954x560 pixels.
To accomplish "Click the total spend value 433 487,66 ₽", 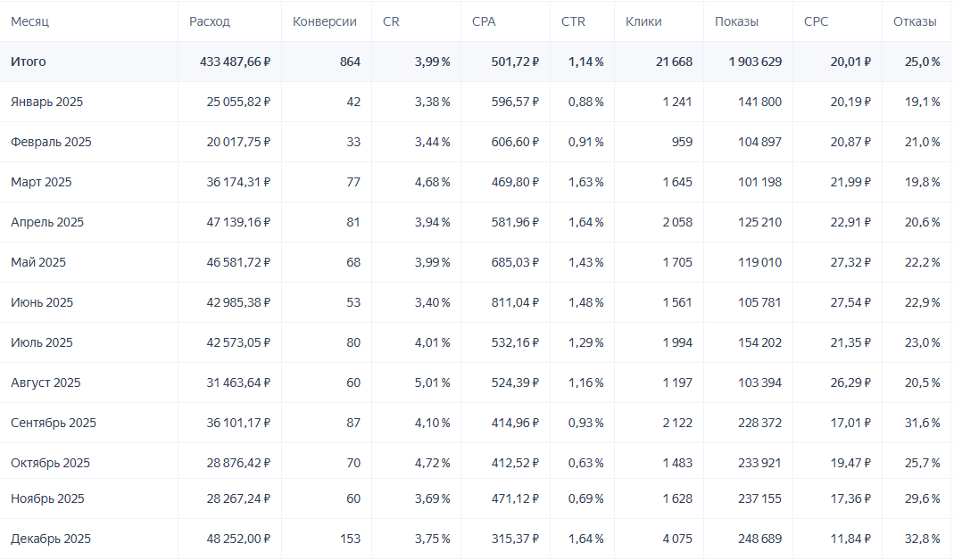I will tap(235, 62).
